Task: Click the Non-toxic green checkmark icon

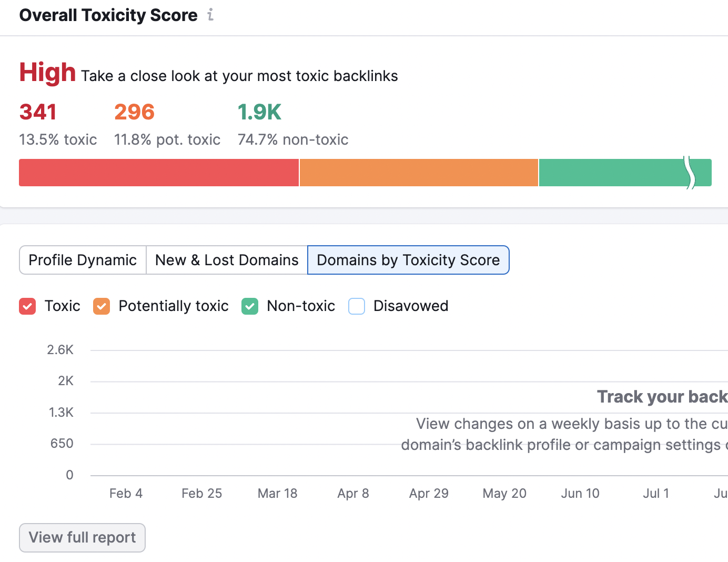Action: pos(250,306)
